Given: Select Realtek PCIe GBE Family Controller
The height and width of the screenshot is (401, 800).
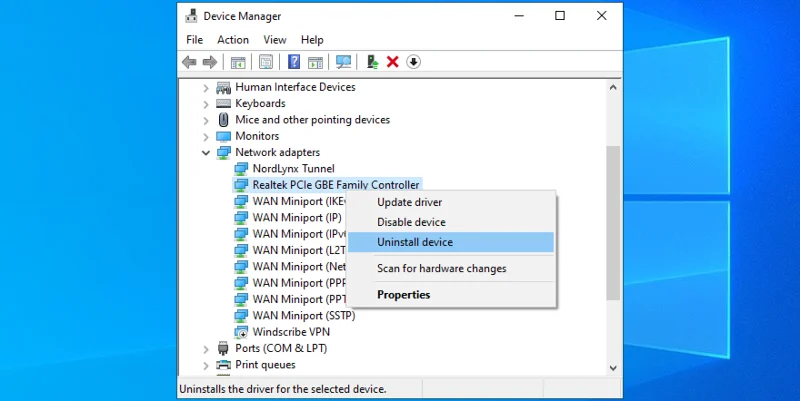Looking at the screenshot, I should tap(336, 185).
